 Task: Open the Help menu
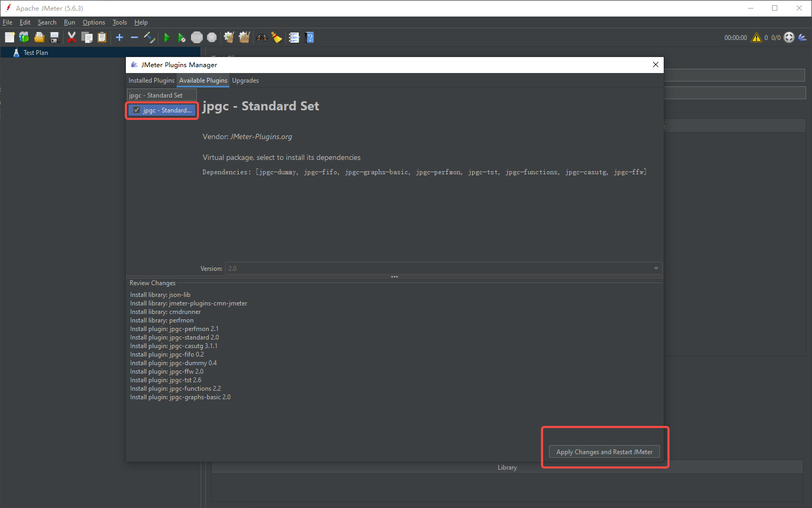141,22
